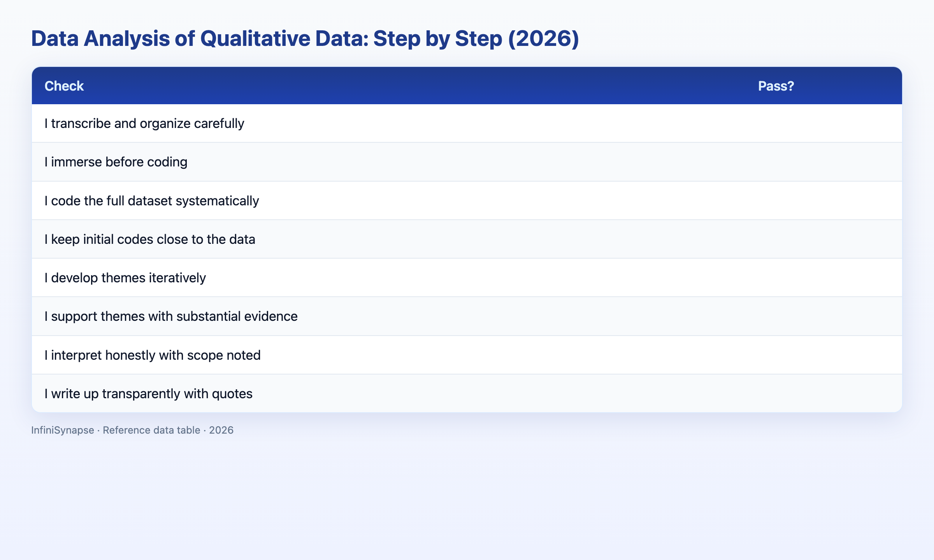934x560 pixels.
Task: Click the 'Pass?' column header
Action: click(x=776, y=86)
